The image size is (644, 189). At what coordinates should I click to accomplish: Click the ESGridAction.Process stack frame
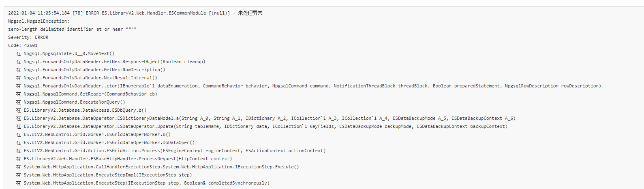pos(171,151)
